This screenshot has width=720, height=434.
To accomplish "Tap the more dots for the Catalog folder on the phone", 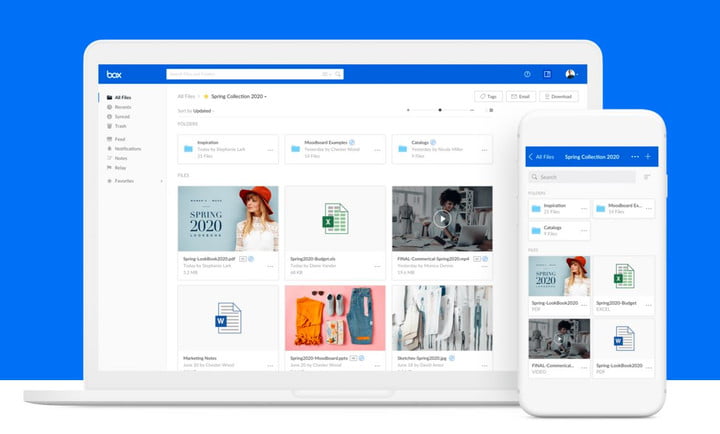I will pos(584,231).
